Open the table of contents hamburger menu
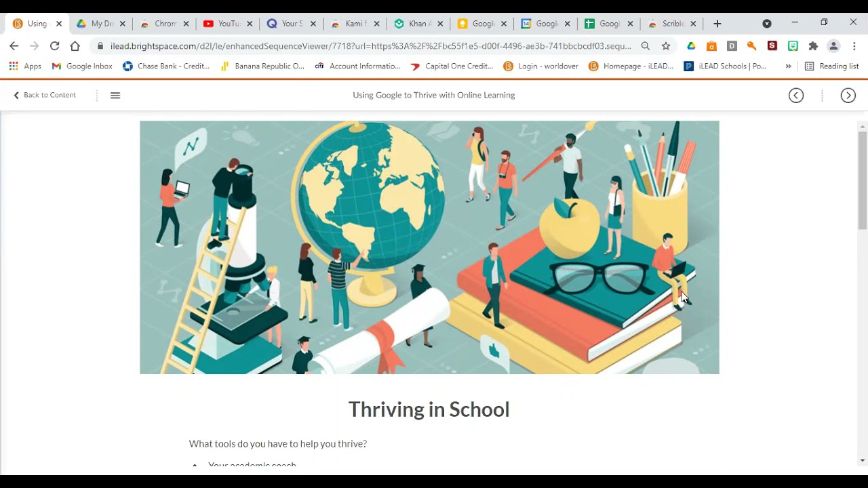Image resolution: width=868 pixels, height=488 pixels. pos(115,96)
